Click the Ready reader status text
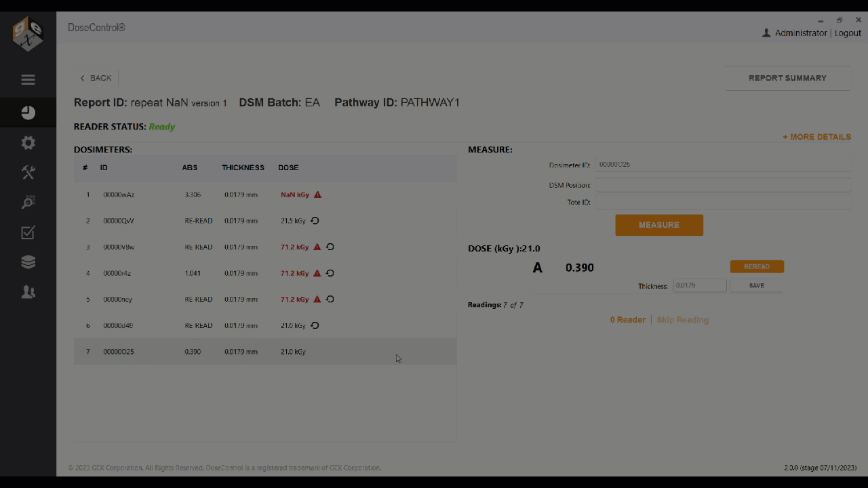Screen dimensions: 868x488 tap(162, 127)
